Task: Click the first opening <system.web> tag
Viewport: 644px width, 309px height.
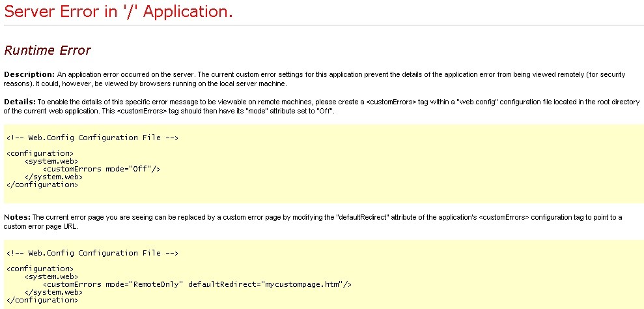Action: click(x=51, y=161)
